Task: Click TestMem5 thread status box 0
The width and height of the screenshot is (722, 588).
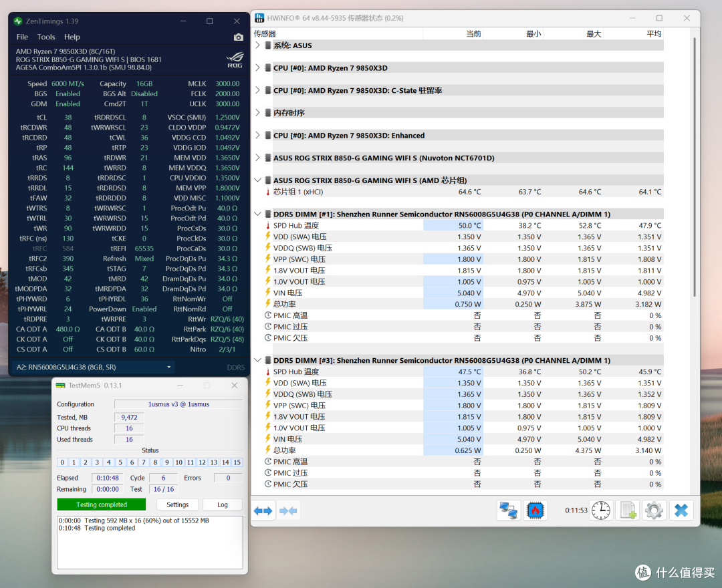Action: pos(62,462)
